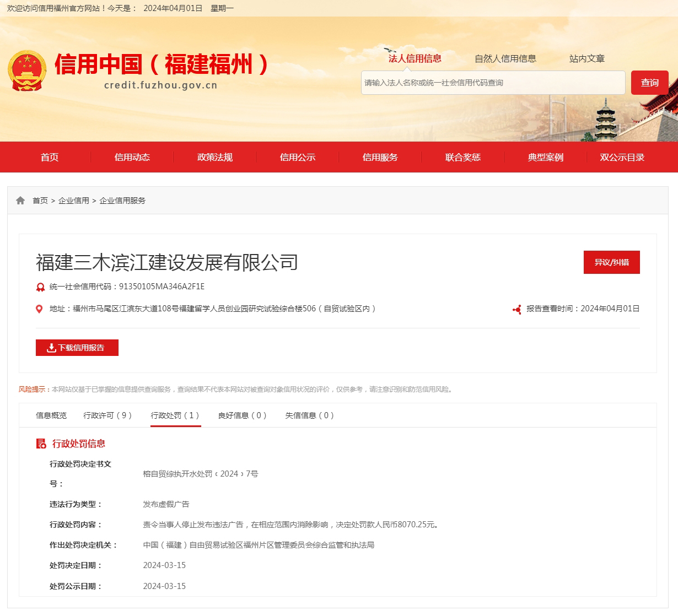
Task: Select the 法人信用信息 search tab
Action: [x=415, y=58]
